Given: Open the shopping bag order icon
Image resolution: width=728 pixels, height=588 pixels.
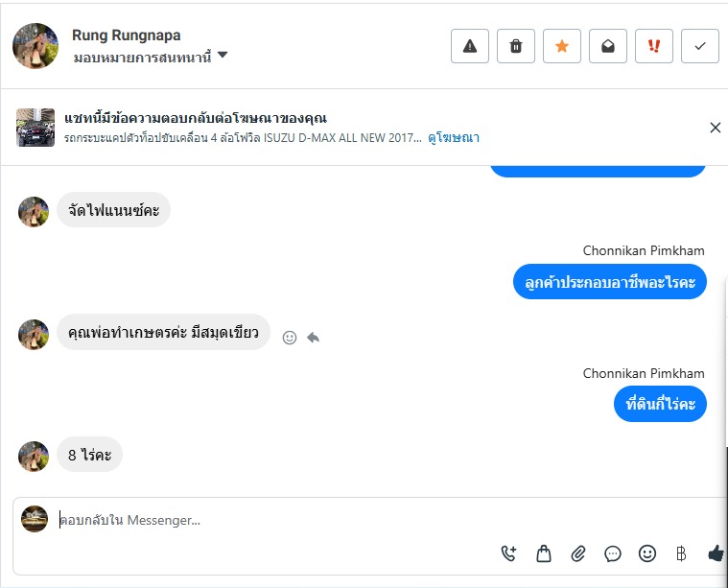Looking at the screenshot, I should pyautogui.click(x=544, y=553).
